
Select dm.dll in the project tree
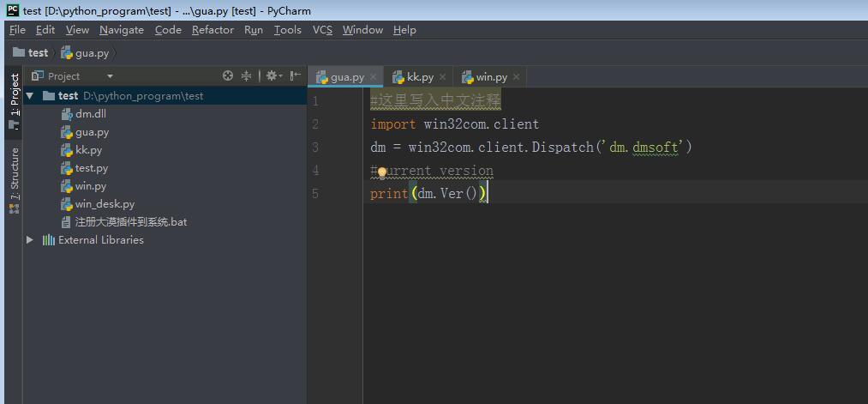point(90,114)
